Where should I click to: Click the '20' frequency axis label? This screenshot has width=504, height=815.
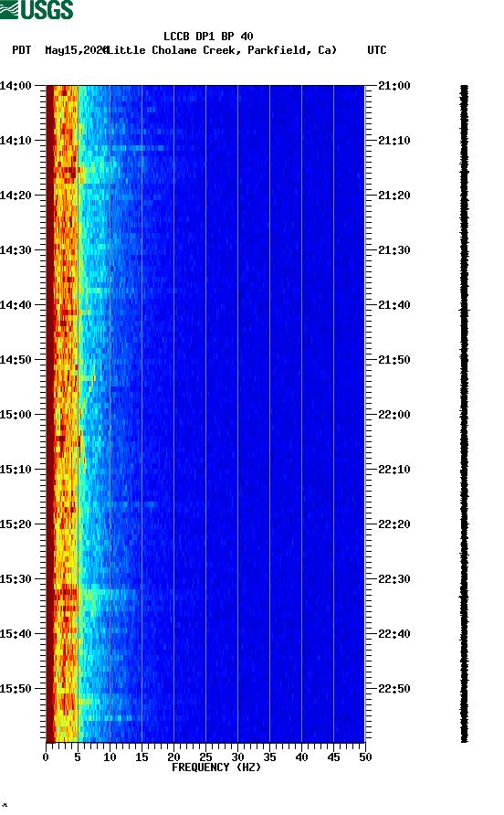(173, 757)
